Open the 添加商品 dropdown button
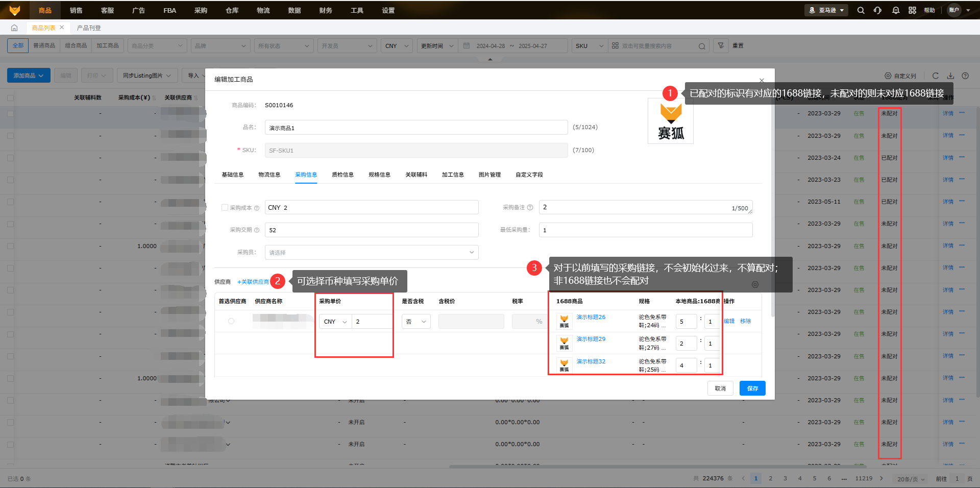 (x=29, y=76)
